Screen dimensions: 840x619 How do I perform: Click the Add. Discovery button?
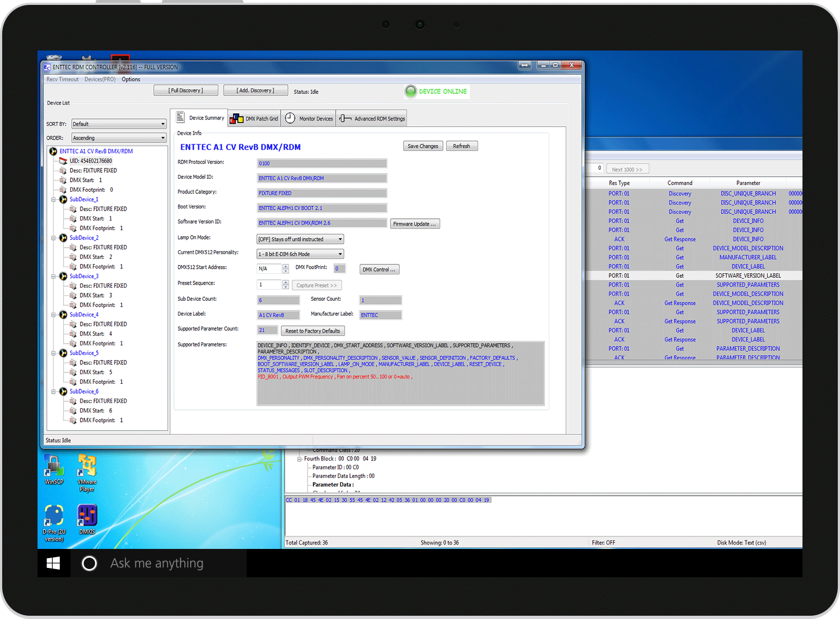click(x=255, y=91)
